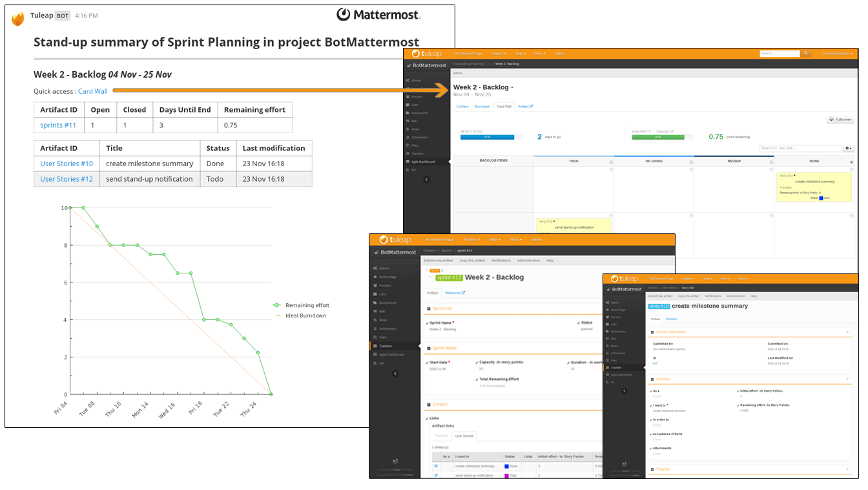
Task: Click the blue time progress bar showing 87%
Action: coord(487,137)
